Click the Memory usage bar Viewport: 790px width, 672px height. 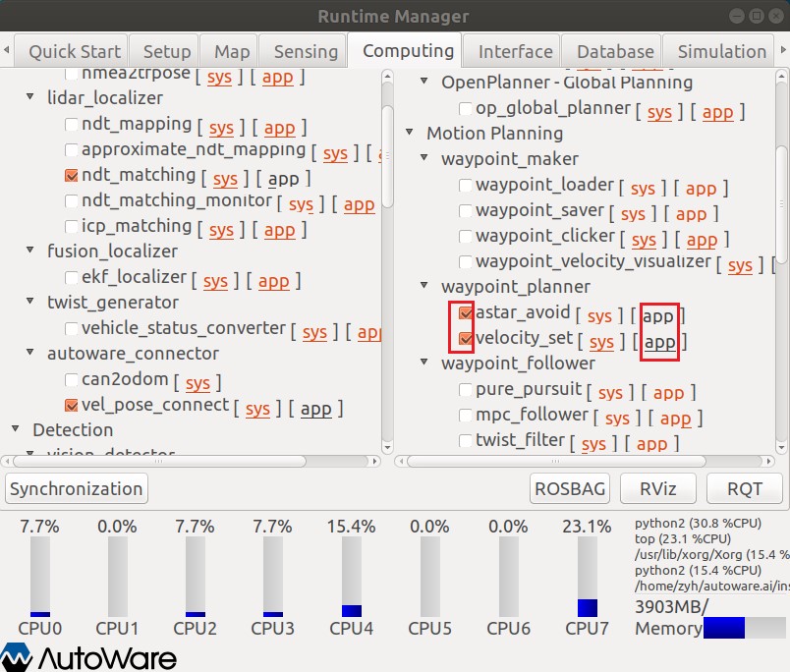[x=744, y=628]
